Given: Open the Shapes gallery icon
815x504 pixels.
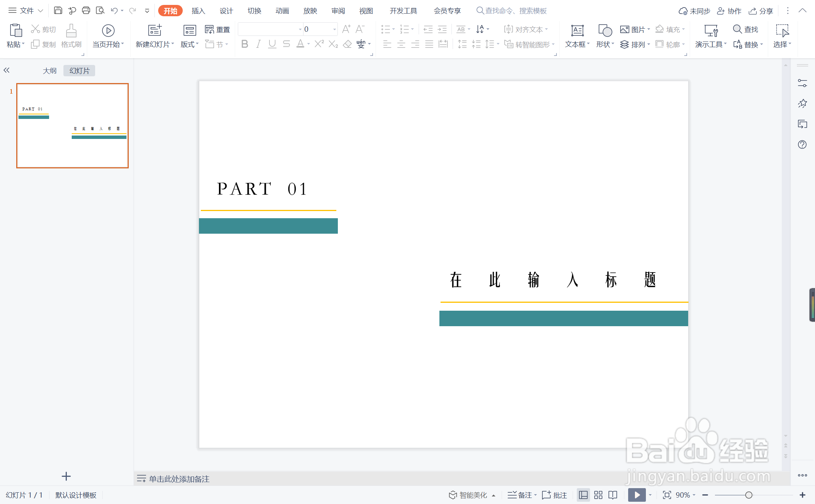Looking at the screenshot, I should point(605,31).
